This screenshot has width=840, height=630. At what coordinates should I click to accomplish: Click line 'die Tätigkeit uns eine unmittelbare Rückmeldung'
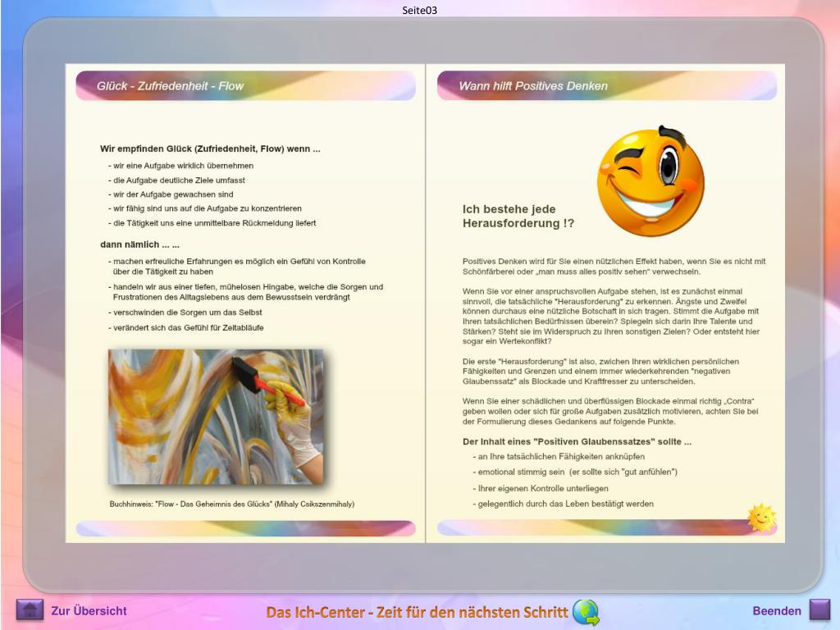pos(212,223)
